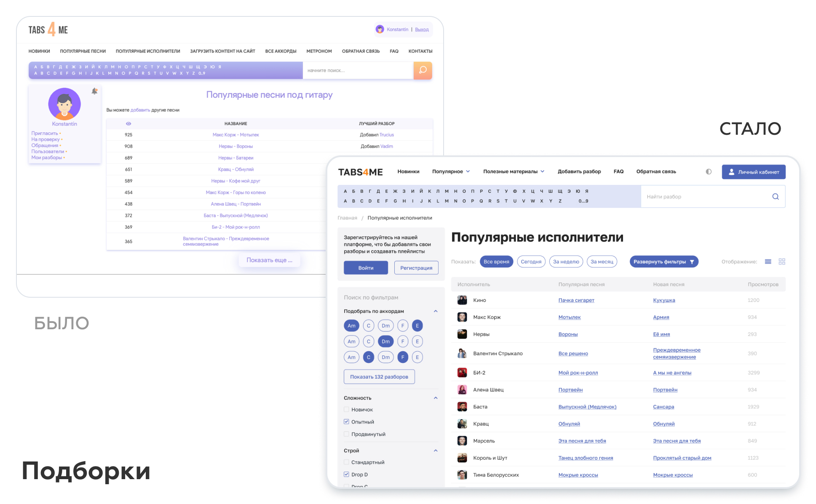Toggle the Продвинутый difficulty checkbox
Viewport: 816px width, 504px height.
coord(346,434)
